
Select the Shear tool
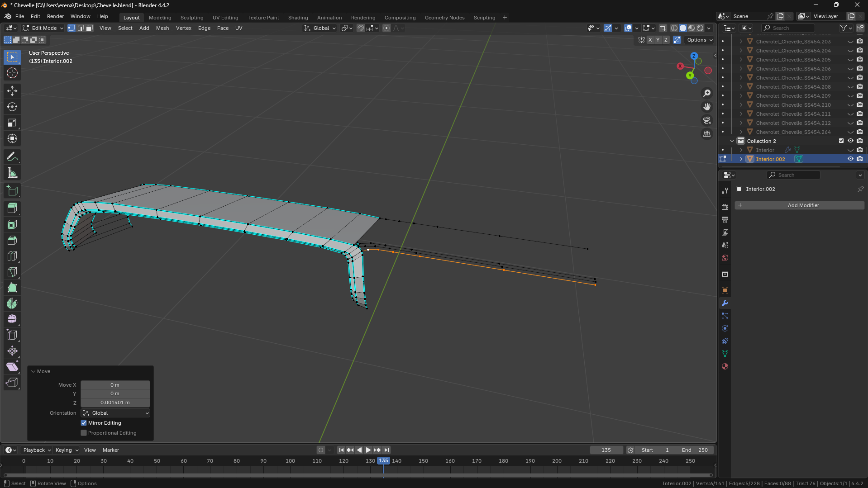click(x=12, y=367)
